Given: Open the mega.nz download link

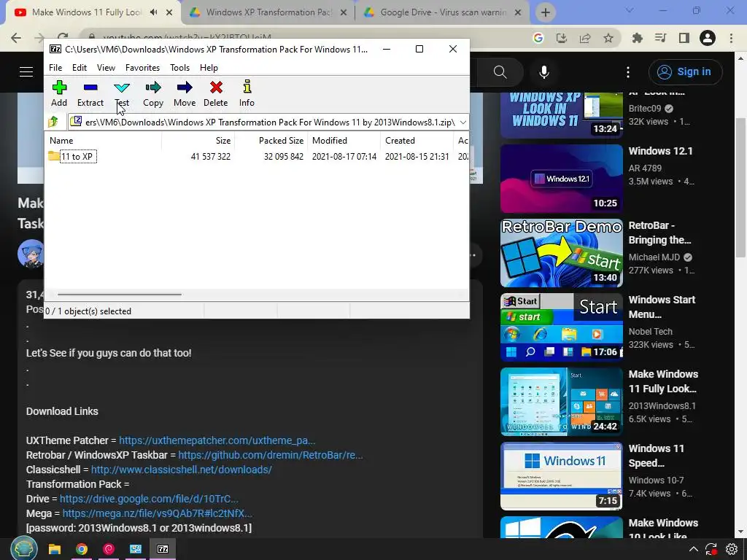Looking at the screenshot, I should point(157,513).
